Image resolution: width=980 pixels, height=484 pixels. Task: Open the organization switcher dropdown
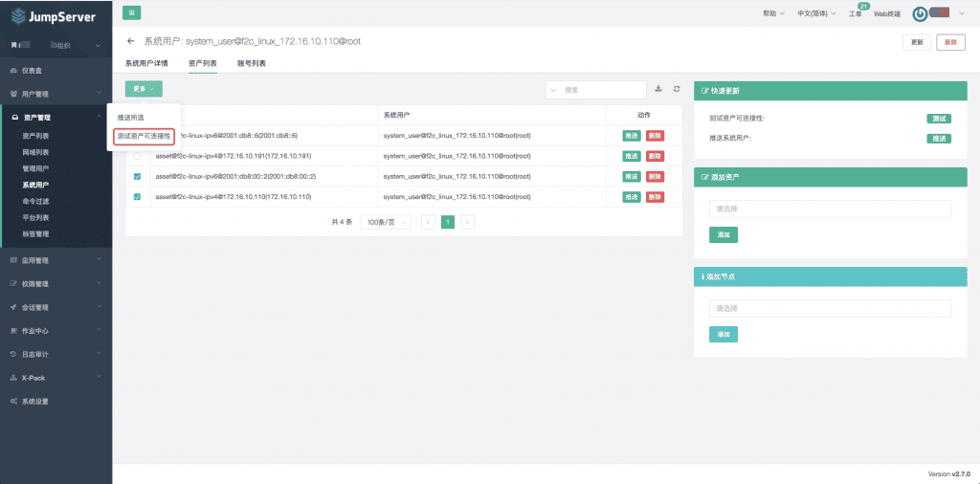click(x=56, y=45)
